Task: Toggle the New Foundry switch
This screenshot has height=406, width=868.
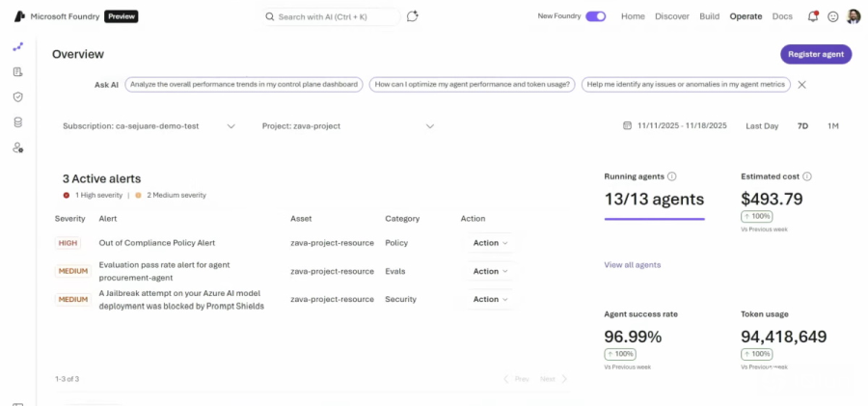Action: (595, 16)
